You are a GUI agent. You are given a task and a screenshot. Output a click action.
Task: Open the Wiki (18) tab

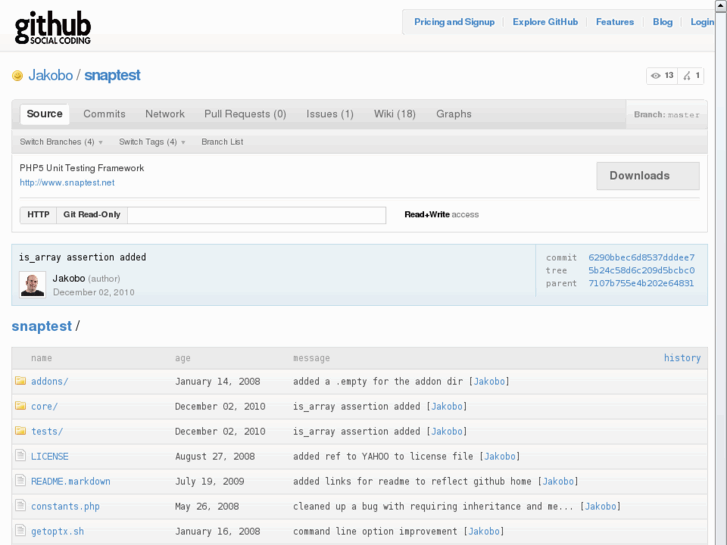[395, 114]
